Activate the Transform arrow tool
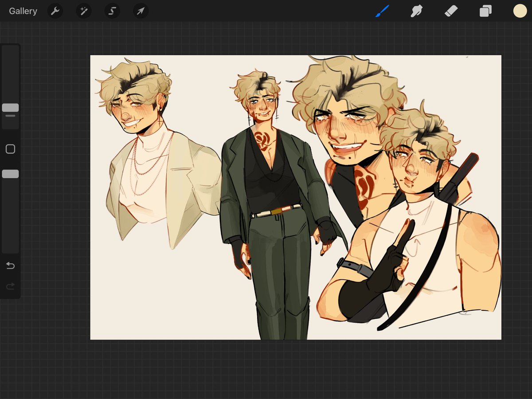532x399 pixels. (141, 11)
